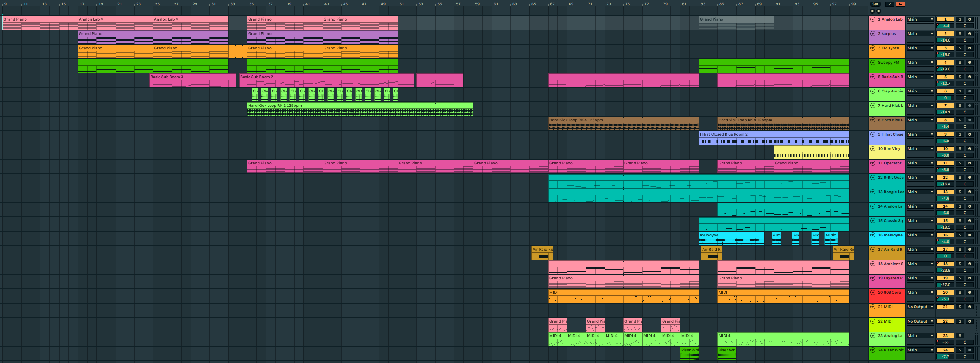Image resolution: width=980 pixels, height=363 pixels.
Task: Jump to the previous locator arrow
Action: pyautogui.click(x=872, y=11)
